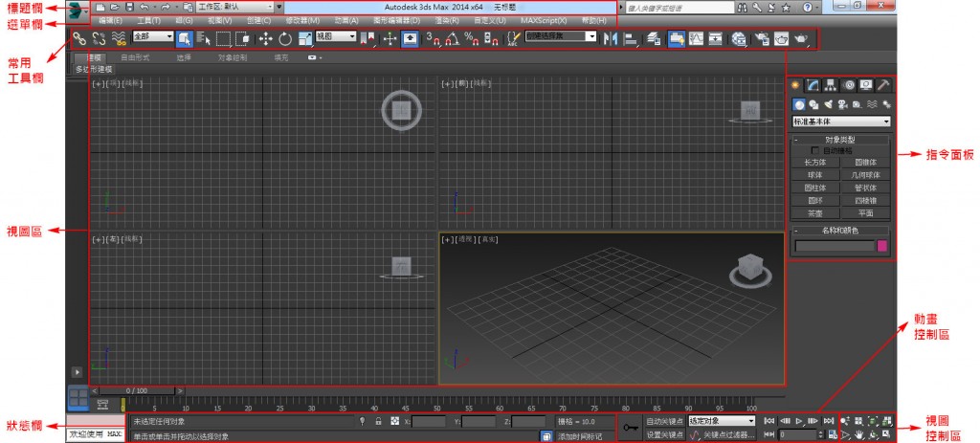Collapse the 对象类型 rollout
Viewport: 980px width, 443px height.
pos(842,140)
